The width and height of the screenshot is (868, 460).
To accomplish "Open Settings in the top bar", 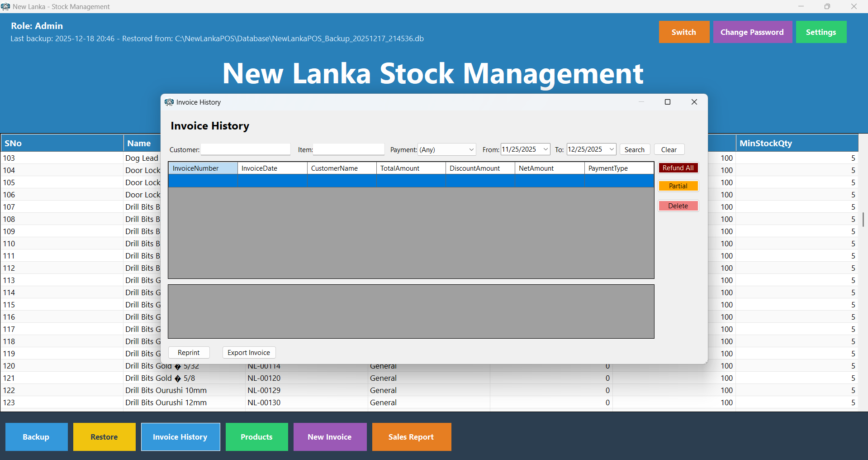I will coord(821,32).
